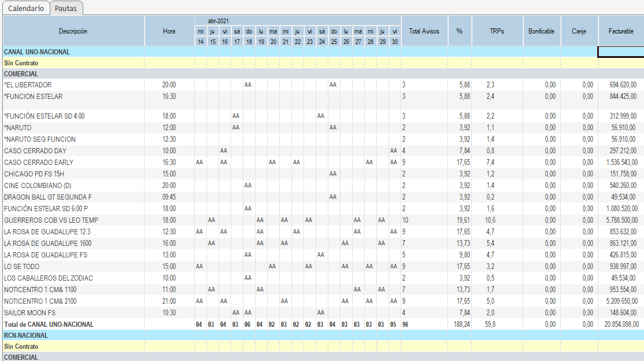
Task: Select the Total Avisos column header
Action: pyautogui.click(x=424, y=31)
